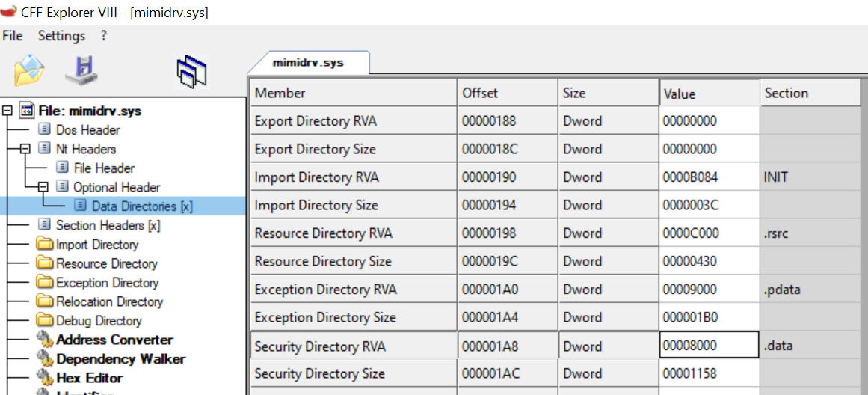The width and height of the screenshot is (868, 395).
Task: Click the Dos Header node icon
Action: click(x=44, y=129)
